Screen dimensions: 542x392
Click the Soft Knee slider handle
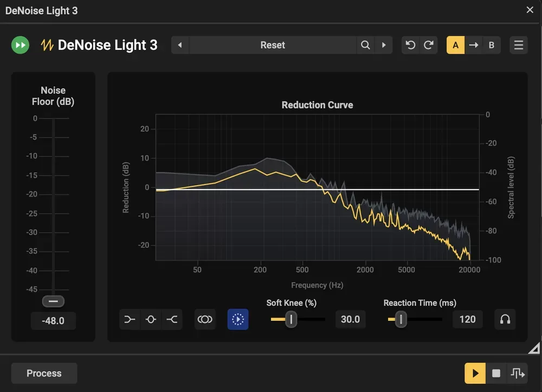pos(291,319)
